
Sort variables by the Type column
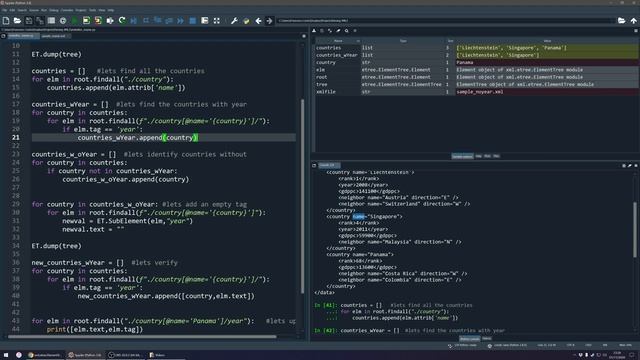(x=403, y=41)
